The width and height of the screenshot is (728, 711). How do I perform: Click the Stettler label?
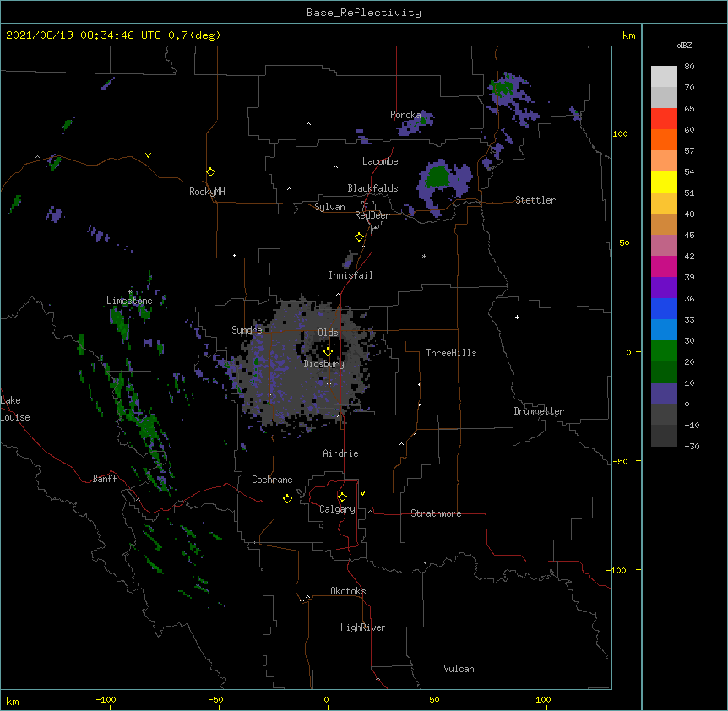click(x=535, y=200)
